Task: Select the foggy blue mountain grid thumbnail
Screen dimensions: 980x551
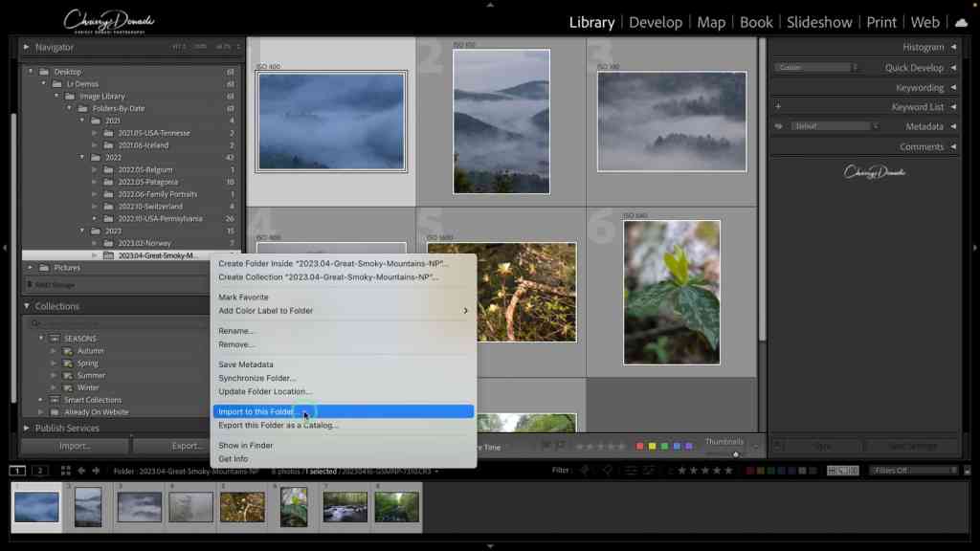Action: [x=331, y=121]
